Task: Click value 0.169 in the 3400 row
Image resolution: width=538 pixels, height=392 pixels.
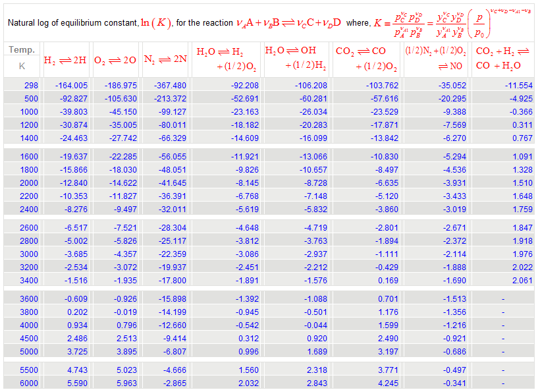Action: point(388,281)
